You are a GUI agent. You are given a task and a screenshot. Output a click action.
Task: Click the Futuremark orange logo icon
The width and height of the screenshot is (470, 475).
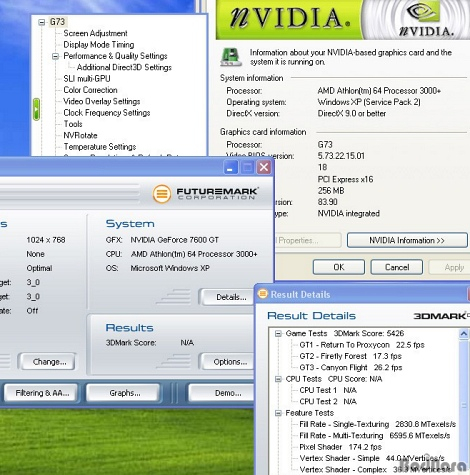(x=162, y=194)
